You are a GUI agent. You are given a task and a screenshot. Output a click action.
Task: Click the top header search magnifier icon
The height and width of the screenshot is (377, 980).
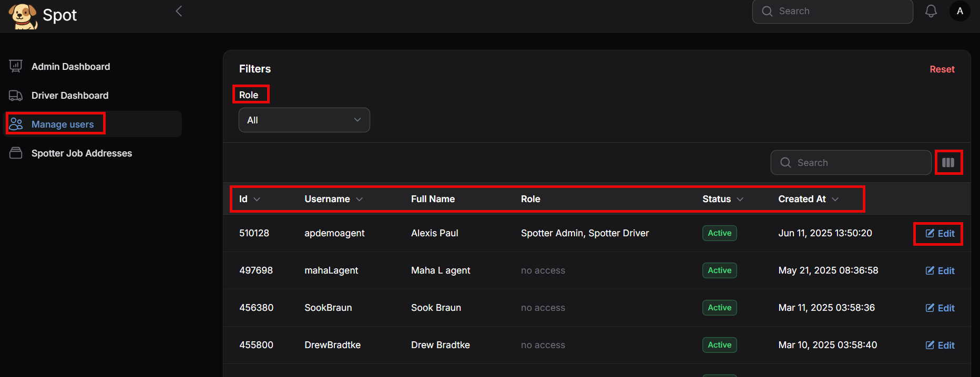point(767,11)
